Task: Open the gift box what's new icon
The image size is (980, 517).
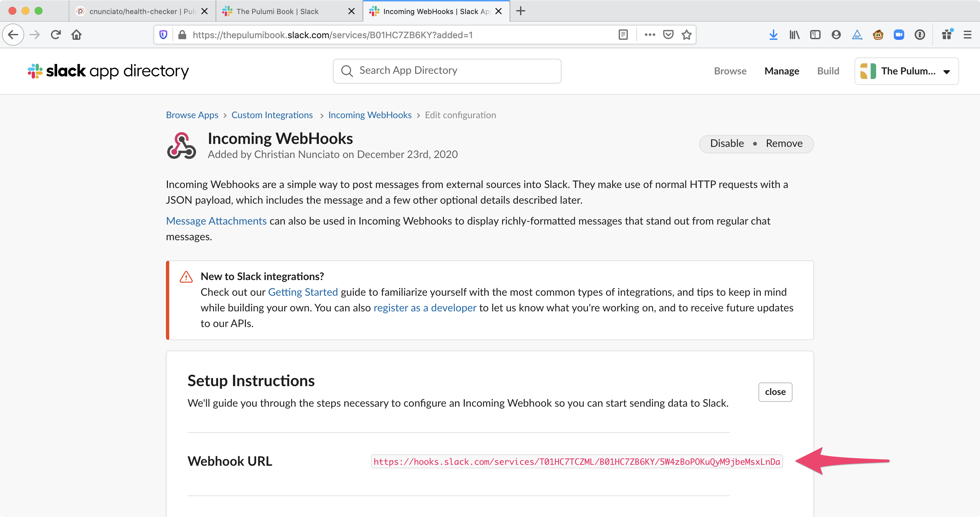Action: pos(947,35)
